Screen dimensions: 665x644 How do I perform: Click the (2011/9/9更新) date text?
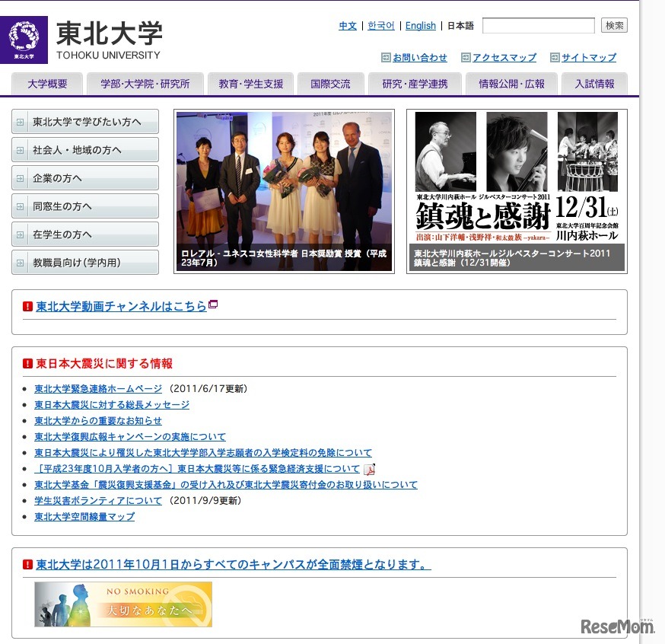(x=205, y=501)
